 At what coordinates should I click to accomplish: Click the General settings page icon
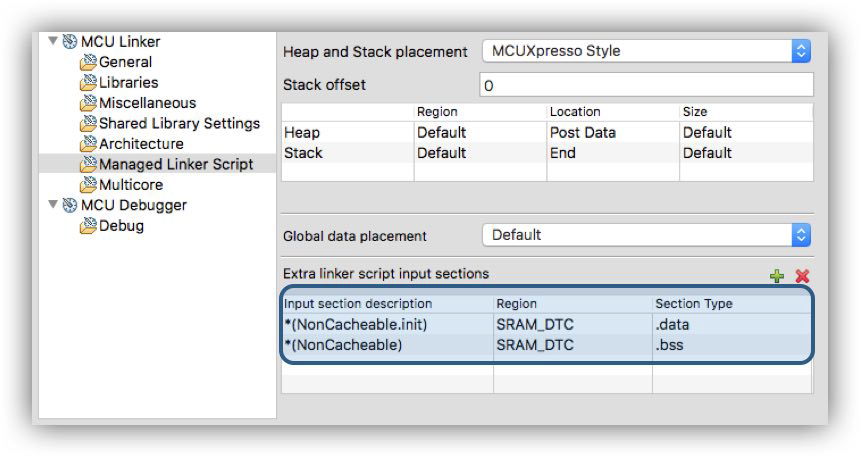[88, 63]
